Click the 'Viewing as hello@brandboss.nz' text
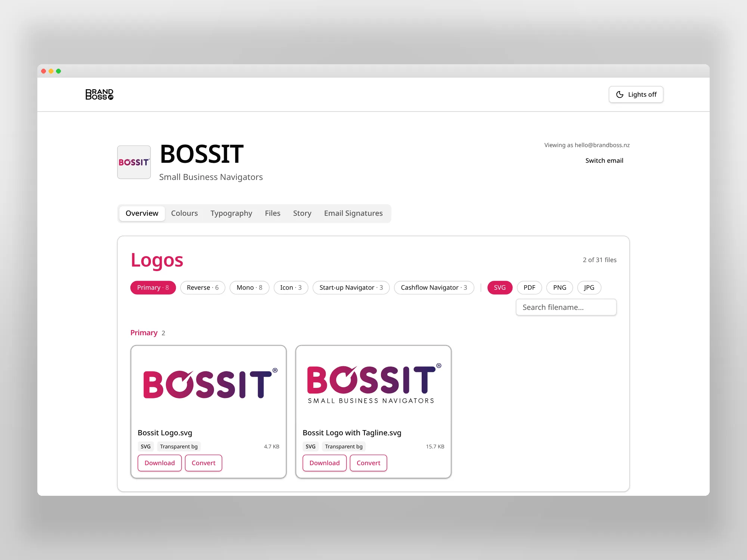 (x=587, y=145)
